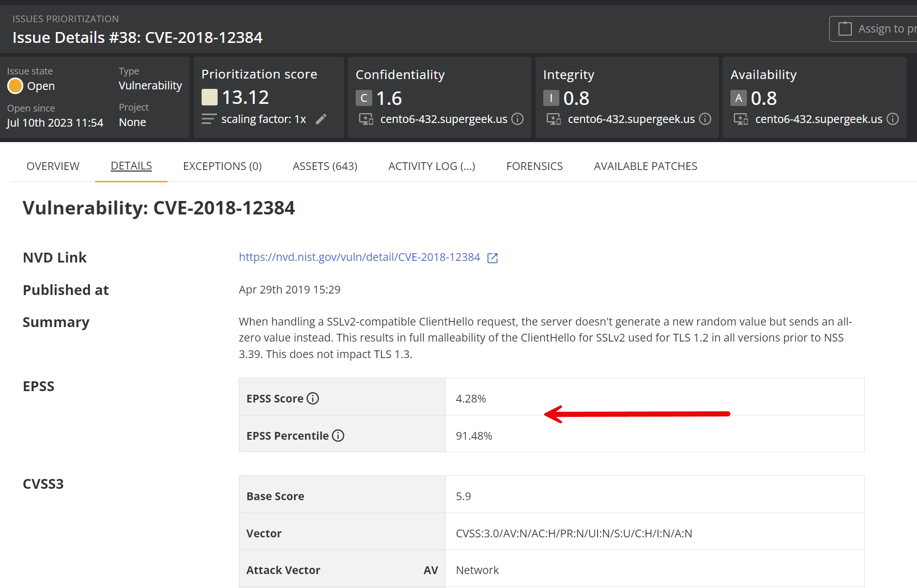The image size is (917, 588).
Task: Click info icon next to Availability asset
Action: pos(893,119)
